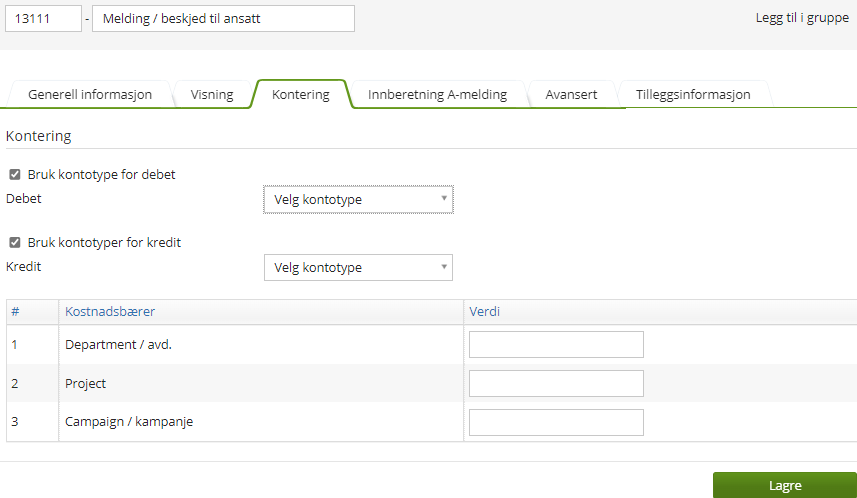Screen dimensions: 857x498
Task: Select the Campaign / kampanje row label
Action: [129, 421]
